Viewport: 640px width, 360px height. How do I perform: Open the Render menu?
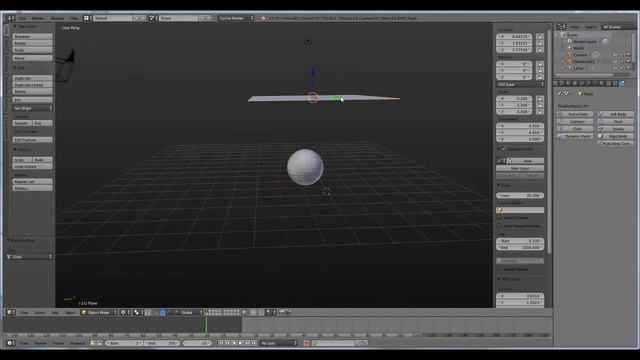(38, 18)
